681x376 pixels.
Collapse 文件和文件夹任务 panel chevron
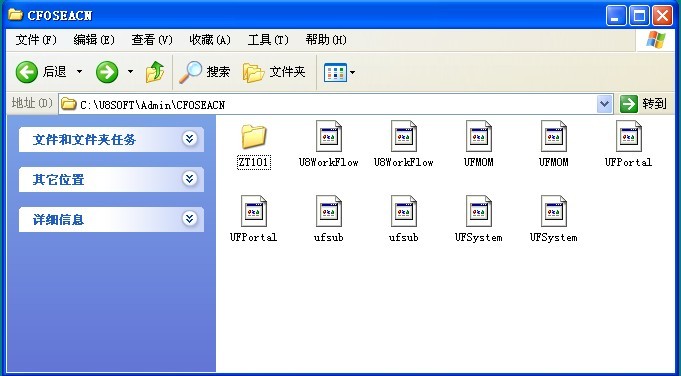point(189,139)
